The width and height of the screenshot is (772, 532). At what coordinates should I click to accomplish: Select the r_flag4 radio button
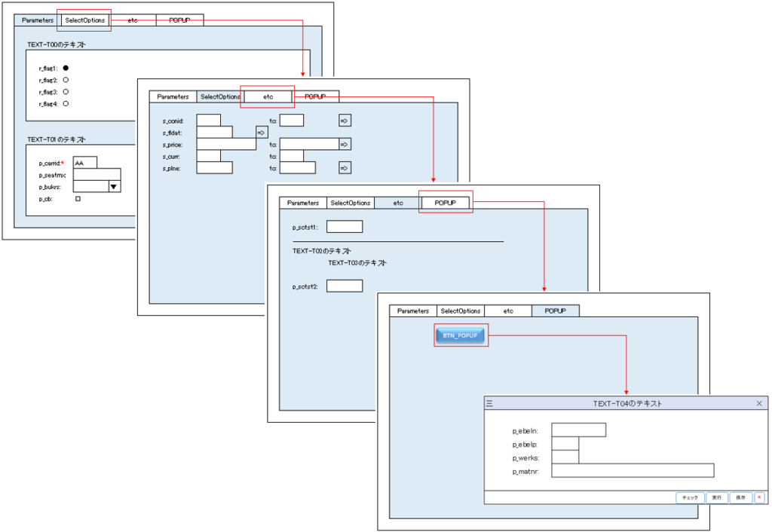pyautogui.click(x=66, y=103)
